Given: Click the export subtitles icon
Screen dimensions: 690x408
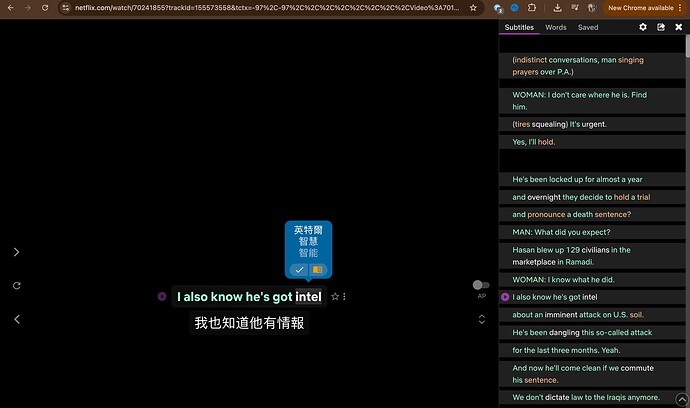Looking at the screenshot, I should 661,27.
